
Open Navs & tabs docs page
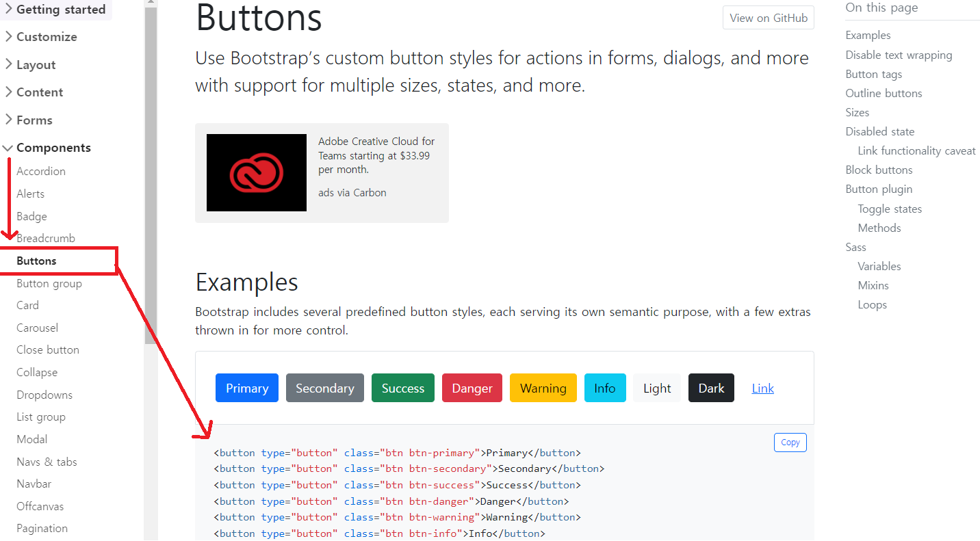click(x=47, y=462)
